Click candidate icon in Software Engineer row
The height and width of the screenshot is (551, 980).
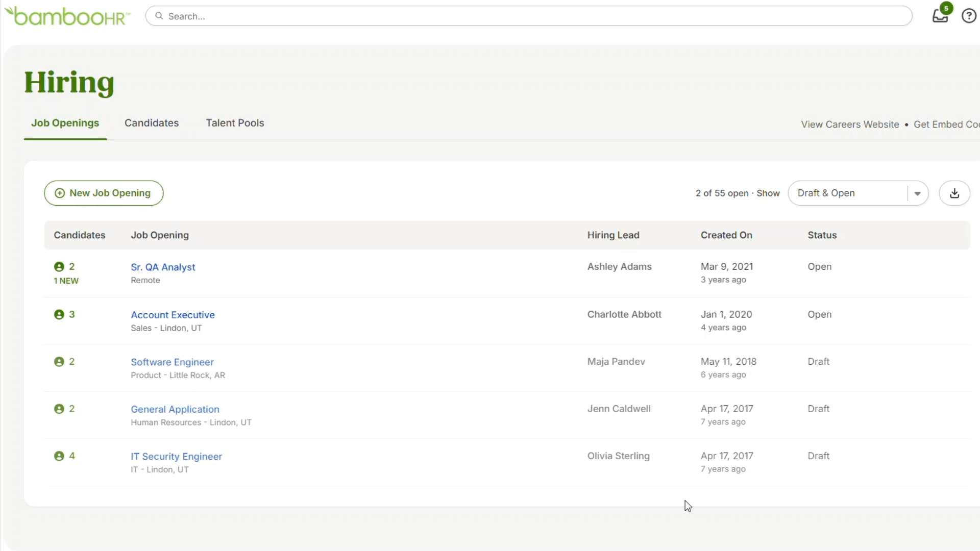pyautogui.click(x=59, y=362)
